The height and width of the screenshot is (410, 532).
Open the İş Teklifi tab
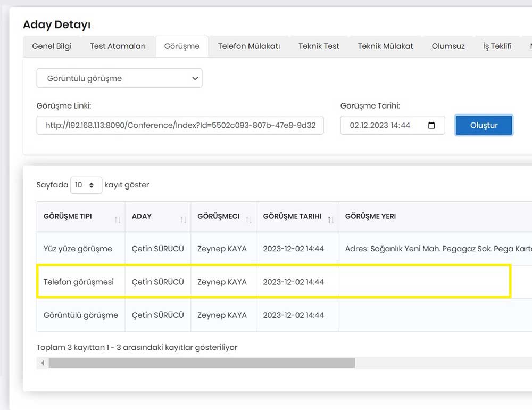pos(497,46)
